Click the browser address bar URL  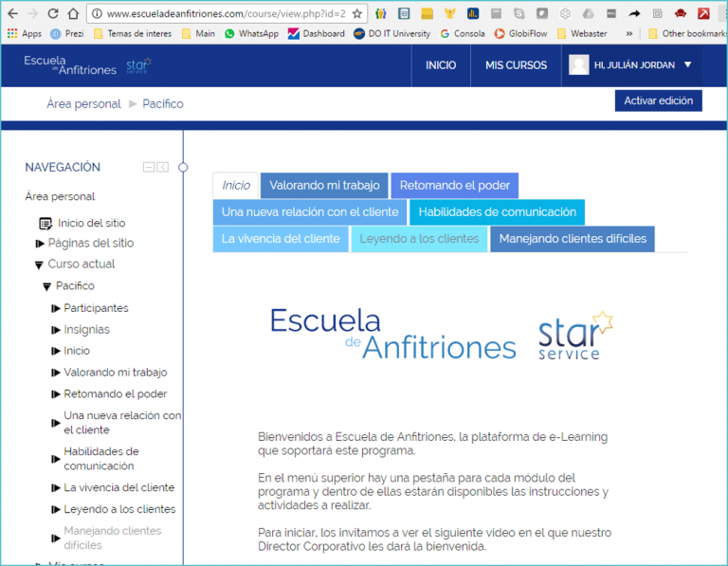pos(227,13)
